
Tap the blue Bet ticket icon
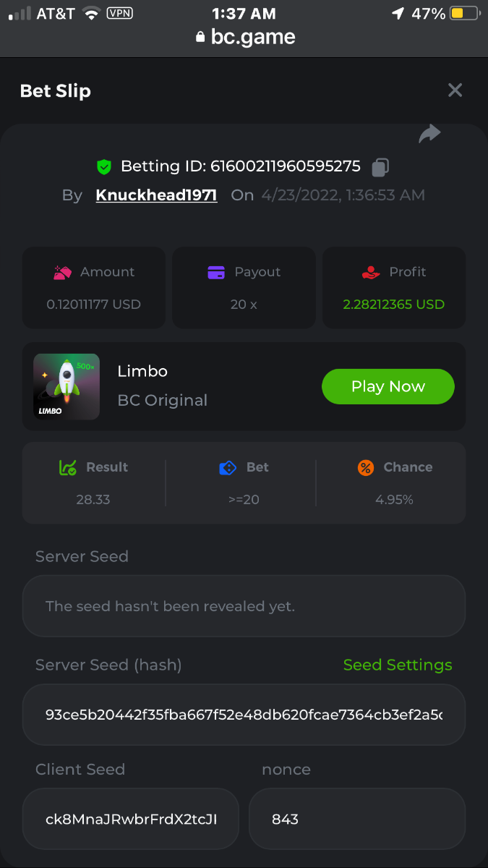coord(228,468)
